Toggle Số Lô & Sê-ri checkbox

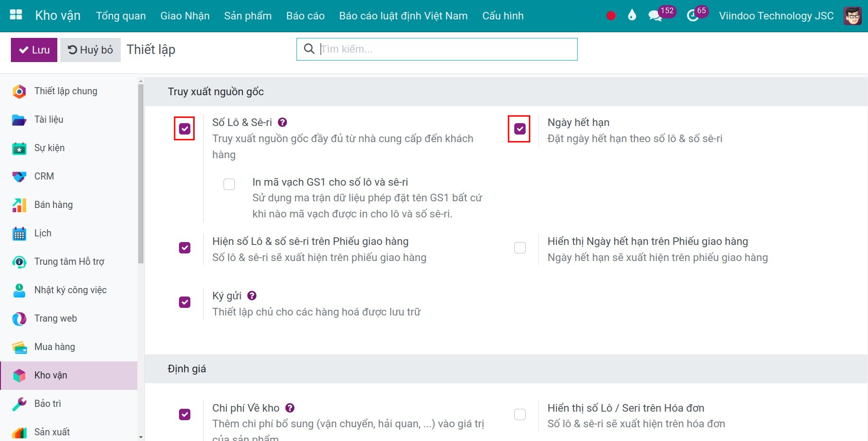pyautogui.click(x=185, y=129)
